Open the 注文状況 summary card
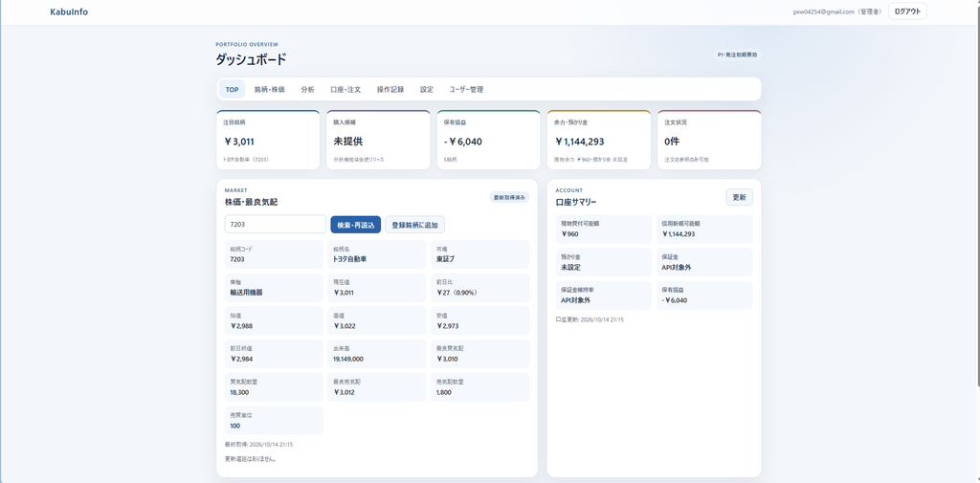This screenshot has width=980, height=483. (x=709, y=140)
